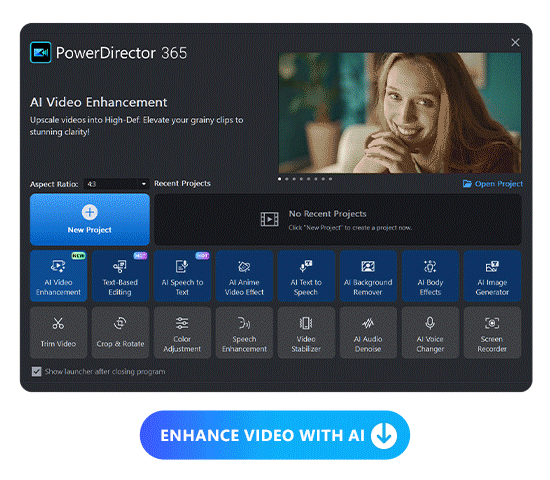Screen dimensions: 550x480
Task: Click Enhance Video With AI download button
Action: pos(275,435)
